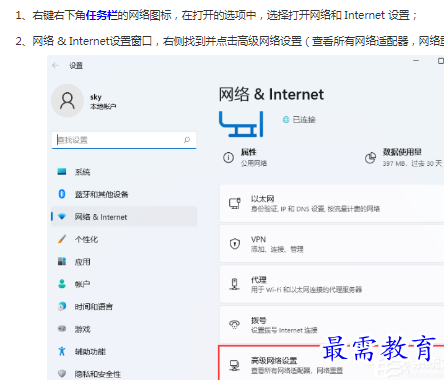Click the 隐私和安全性 shield icon
Image resolution: width=444 pixels, height=380 pixels.
click(62, 373)
